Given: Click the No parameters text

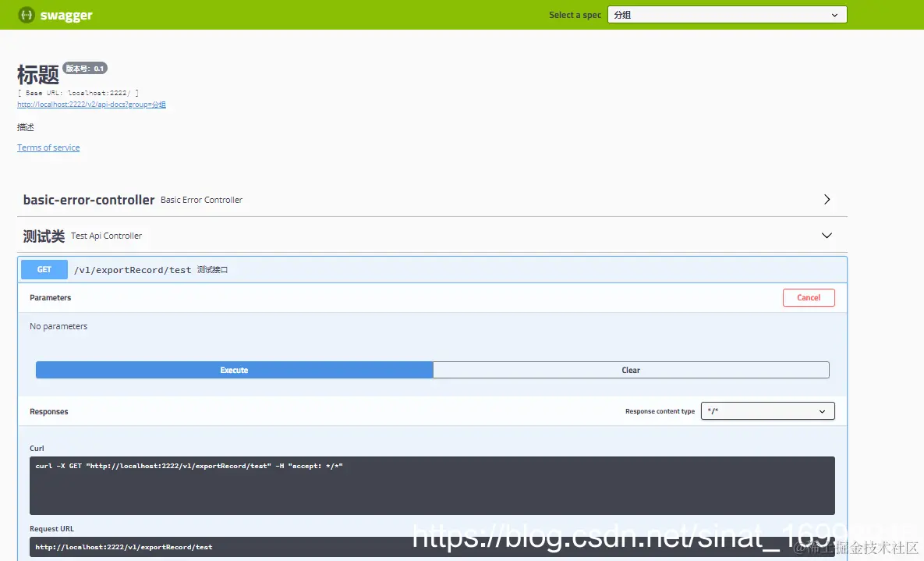Looking at the screenshot, I should [x=58, y=326].
